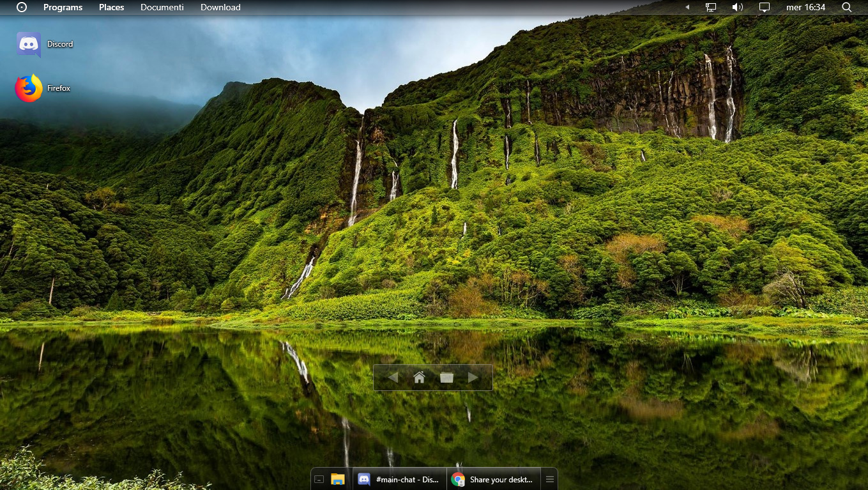Image resolution: width=868 pixels, height=490 pixels.
Task: Select the Discord desktop shortcut icon
Action: coord(29,44)
